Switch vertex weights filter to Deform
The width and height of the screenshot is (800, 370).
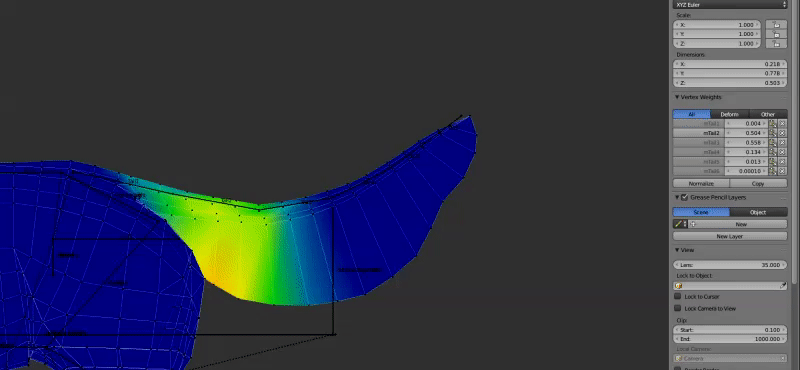729,114
